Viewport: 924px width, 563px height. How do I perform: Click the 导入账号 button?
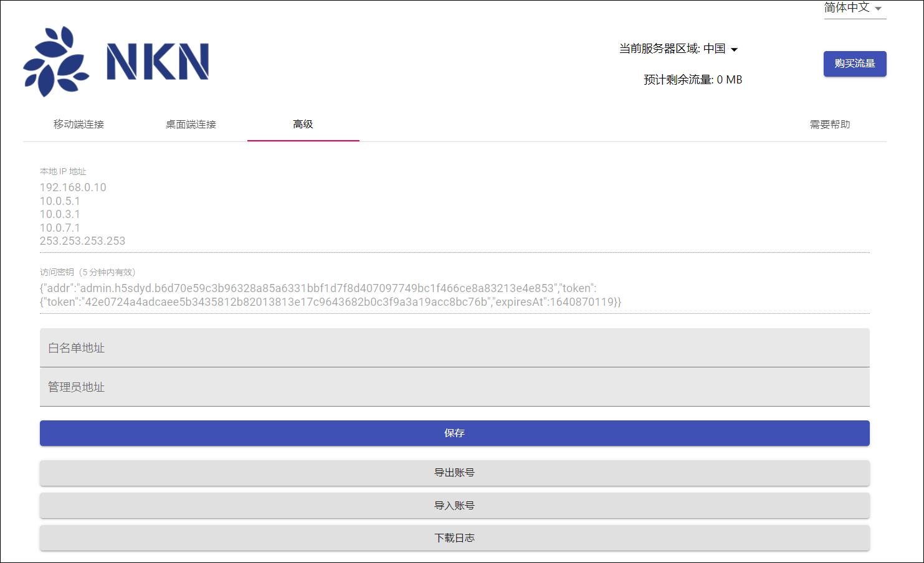pyautogui.click(x=454, y=505)
